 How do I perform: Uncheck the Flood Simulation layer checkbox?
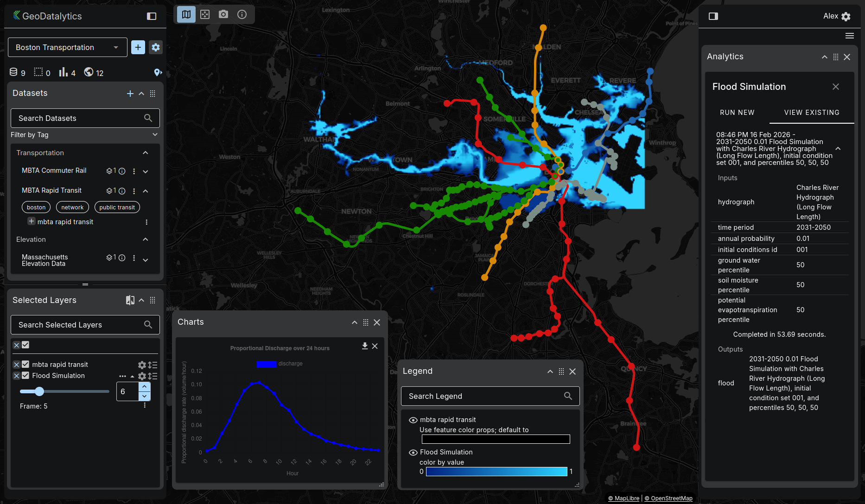click(25, 376)
